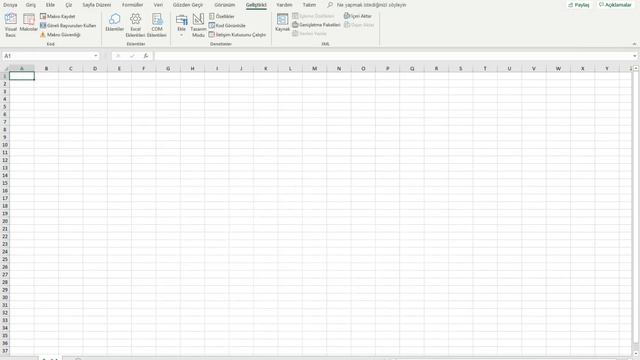Screen dimensions: 640x360
Task: Open COM Eklentileri dialog
Action: pyautogui.click(x=157, y=25)
